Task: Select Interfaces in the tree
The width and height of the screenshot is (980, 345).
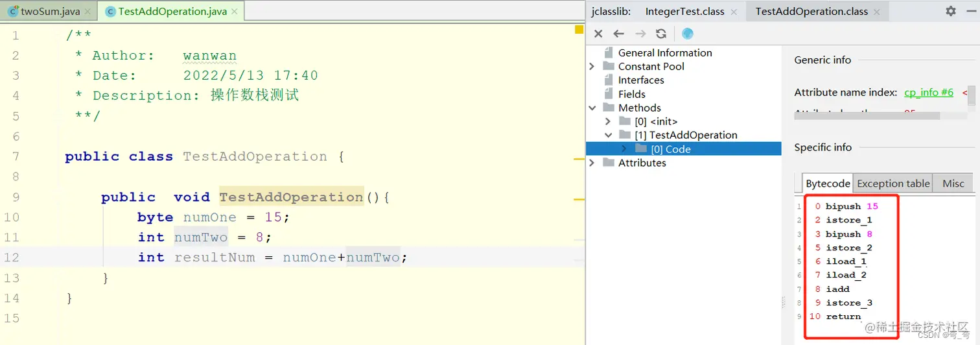Action: click(x=641, y=80)
